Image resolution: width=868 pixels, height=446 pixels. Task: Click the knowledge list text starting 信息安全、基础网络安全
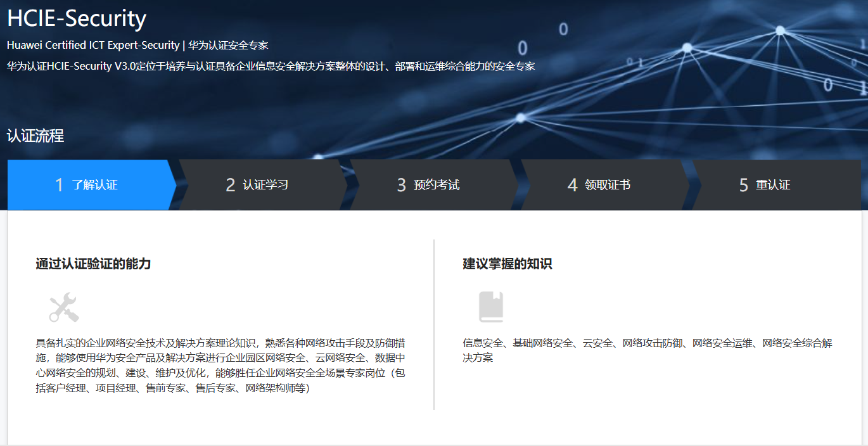click(648, 350)
